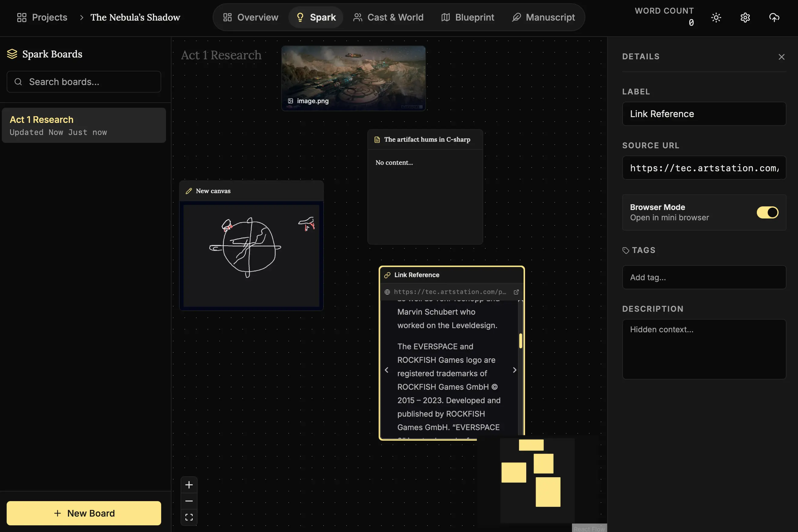798x532 pixels.
Task: Fit view using the fullscreen icon
Action: [x=189, y=517]
